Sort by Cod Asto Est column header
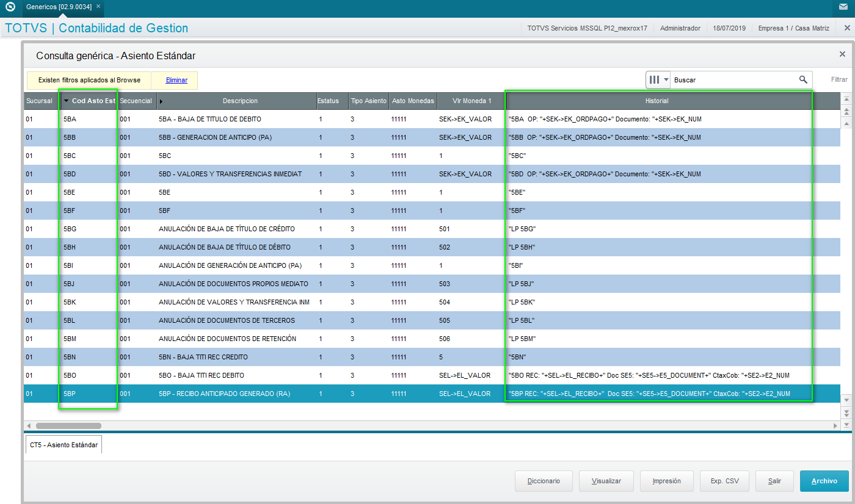Screen dimensions: 855x504 pos(89,101)
